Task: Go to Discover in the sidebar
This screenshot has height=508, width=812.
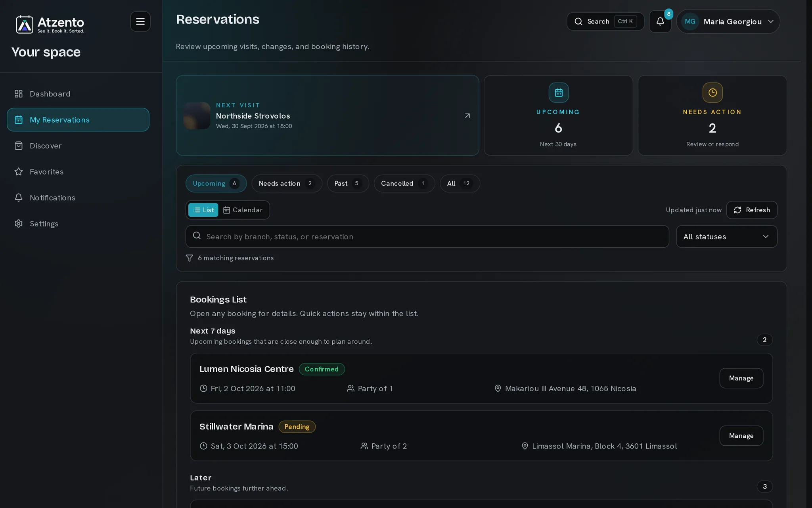Action: point(78,146)
